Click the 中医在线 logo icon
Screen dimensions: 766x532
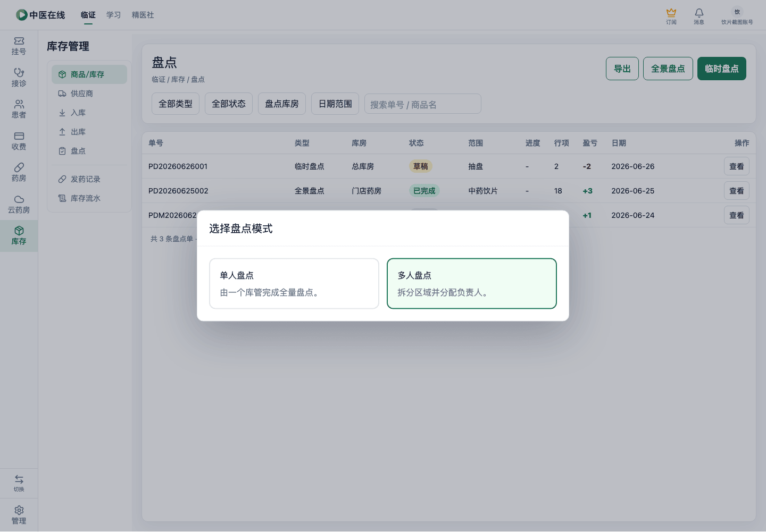22,15
